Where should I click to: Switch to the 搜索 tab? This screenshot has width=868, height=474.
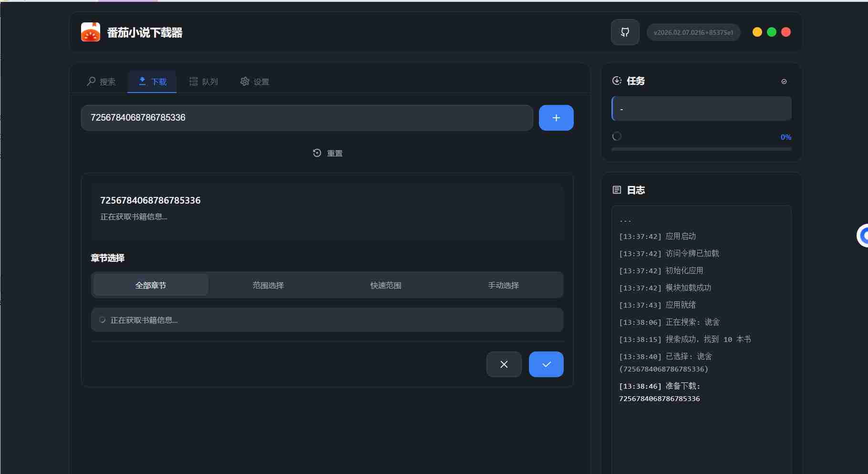click(101, 82)
